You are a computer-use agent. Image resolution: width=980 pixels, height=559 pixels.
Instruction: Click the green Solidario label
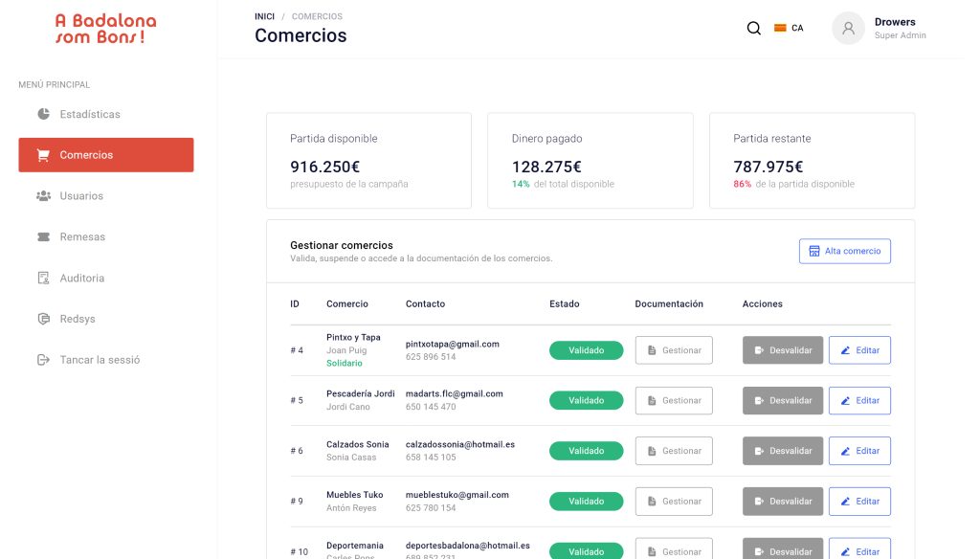pyautogui.click(x=345, y=364)
